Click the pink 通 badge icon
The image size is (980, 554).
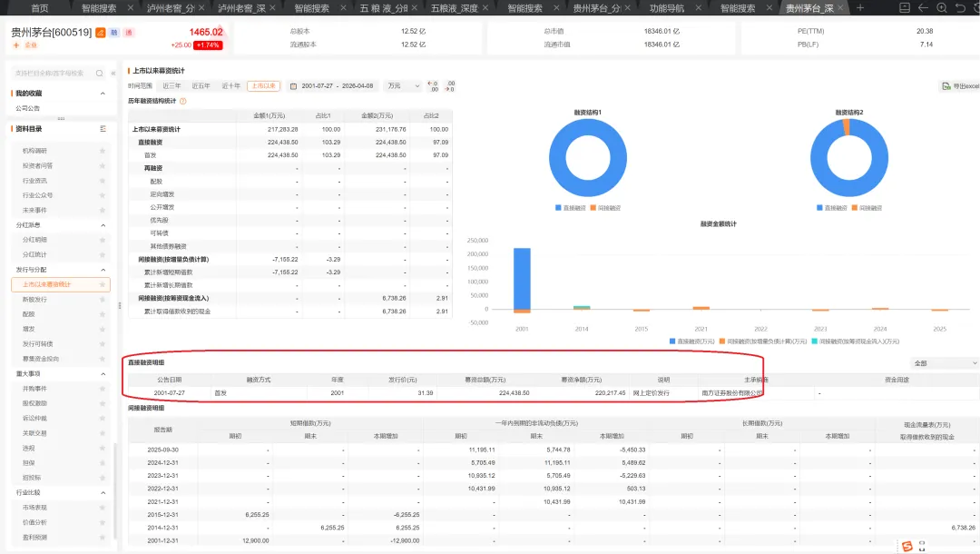tap(129, 33)
